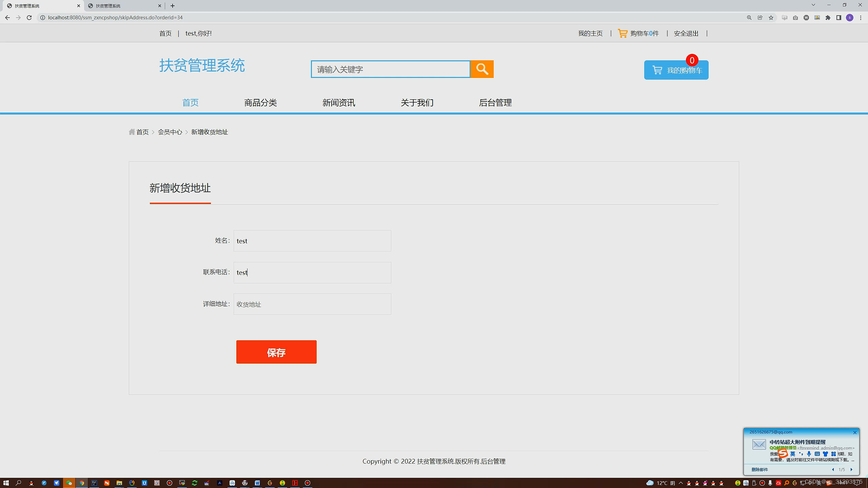Open 商品分类 navigation menu
The height and width of the screenshot is (488, 868).
[260, 103]
